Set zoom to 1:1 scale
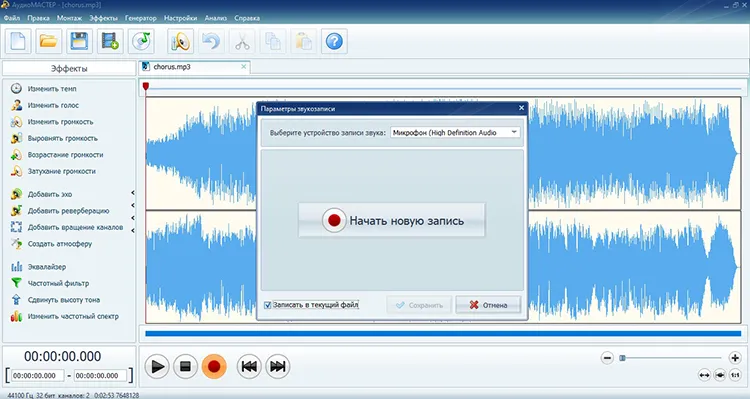The image size is (750, 399). (x=735, y=375)
